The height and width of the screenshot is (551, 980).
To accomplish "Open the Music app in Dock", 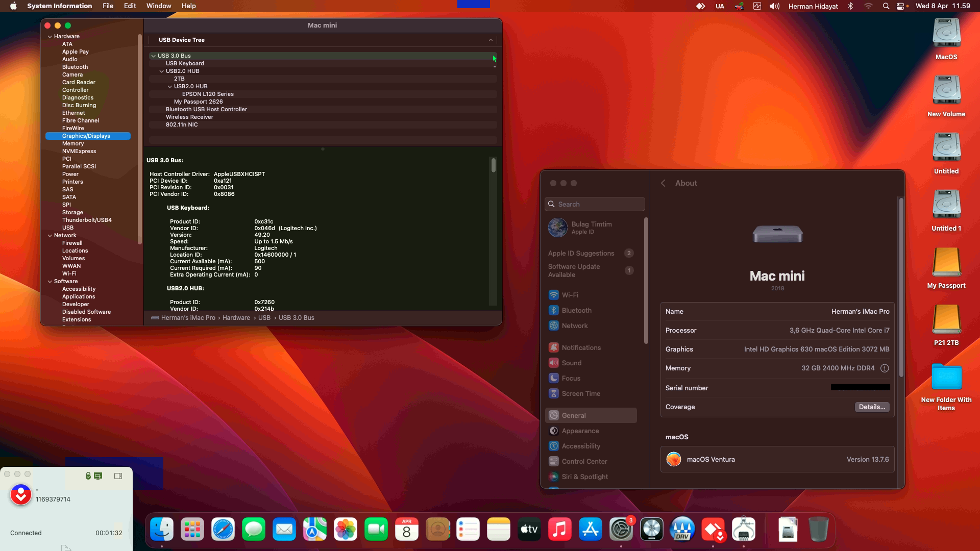I will [x=560, y=530].
